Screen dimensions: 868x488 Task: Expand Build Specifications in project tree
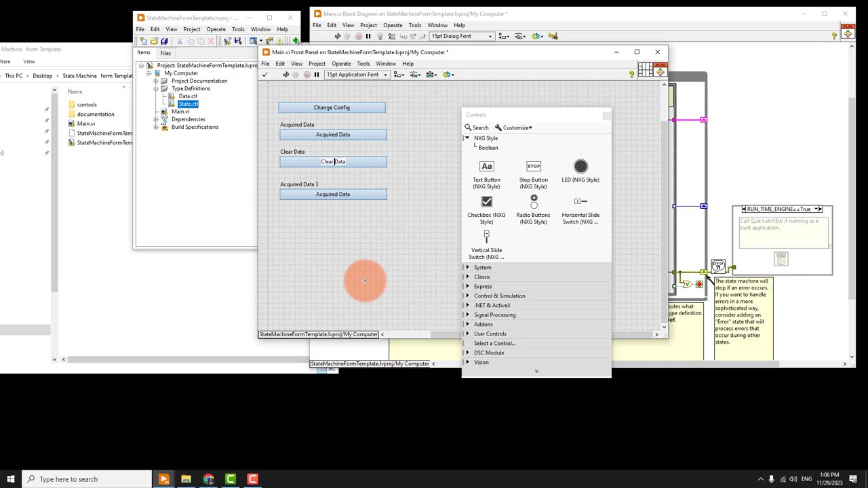click(x=156, y=127)
